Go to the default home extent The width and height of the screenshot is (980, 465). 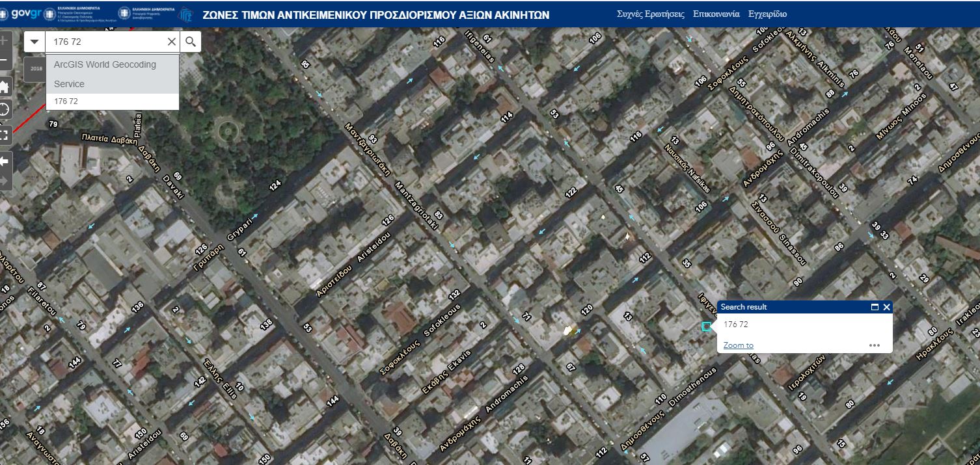4,86
